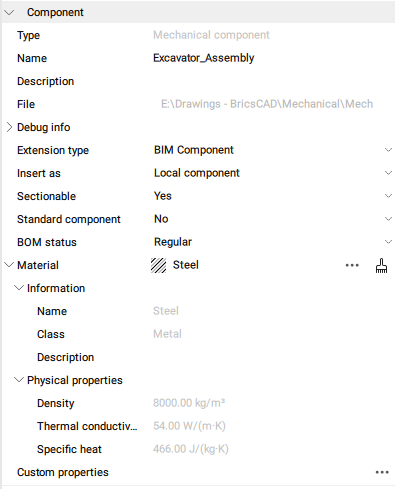This screenshot has width=395, height=489.
Task: Open the Insert as dropdown
Action: (x=272, y=173)
